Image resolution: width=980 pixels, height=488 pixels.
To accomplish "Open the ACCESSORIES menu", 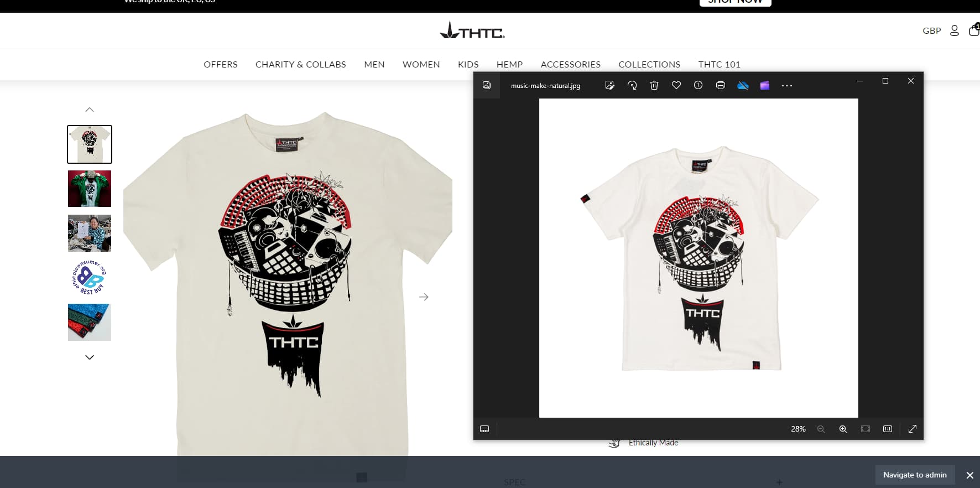I will (x=571, y=64).
